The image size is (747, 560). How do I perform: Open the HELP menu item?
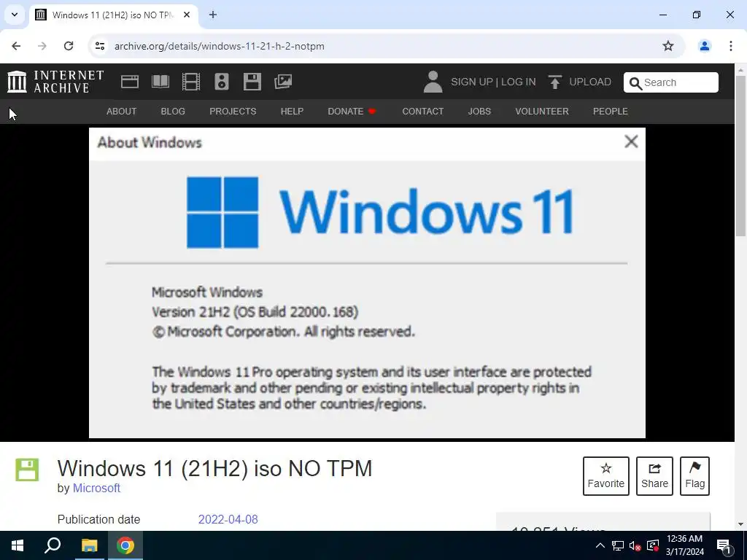(292, 112)
